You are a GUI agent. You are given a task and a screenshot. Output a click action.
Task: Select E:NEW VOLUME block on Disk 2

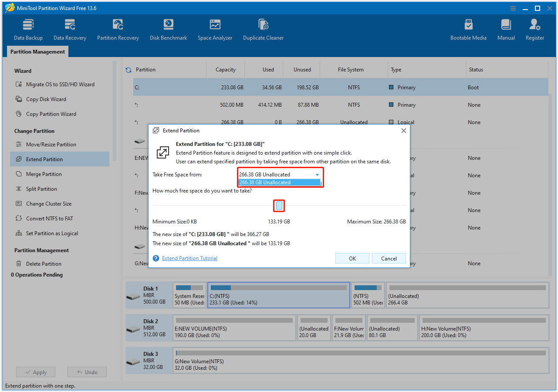click(234, 328)
